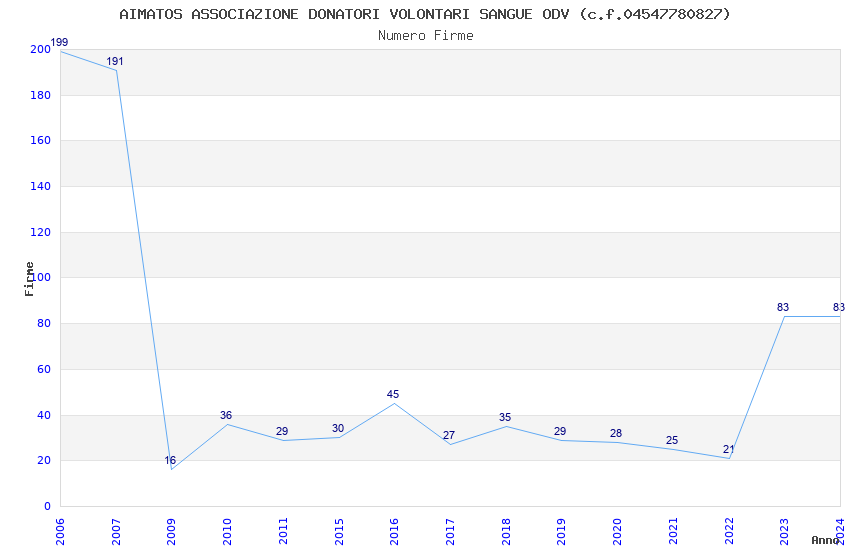Select the data label 45

pyautogui.click(x=393, y=394)
